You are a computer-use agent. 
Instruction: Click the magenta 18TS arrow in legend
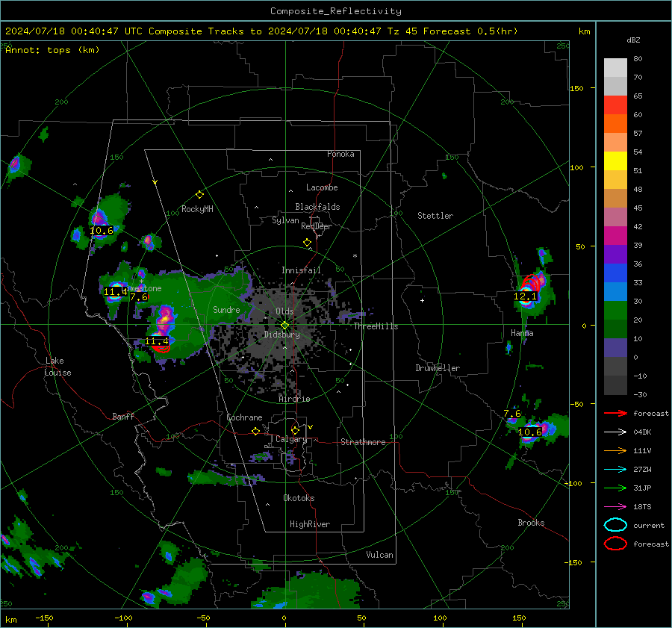(x=615, y=507)
